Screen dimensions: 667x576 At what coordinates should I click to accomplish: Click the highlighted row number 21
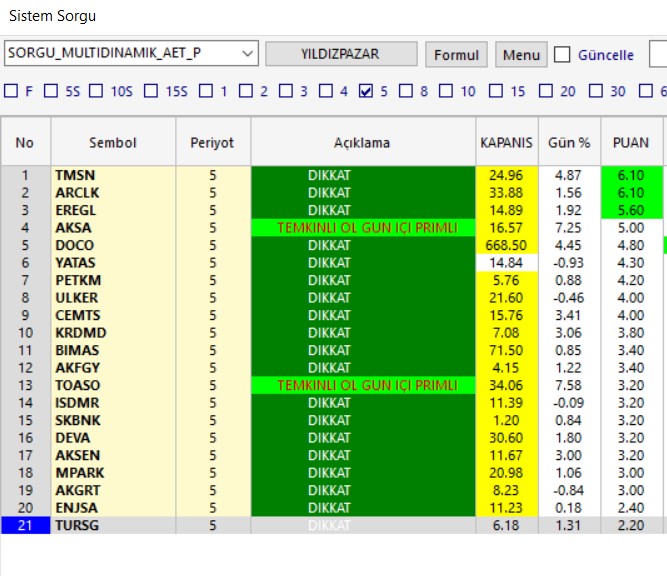coord(26,525)
